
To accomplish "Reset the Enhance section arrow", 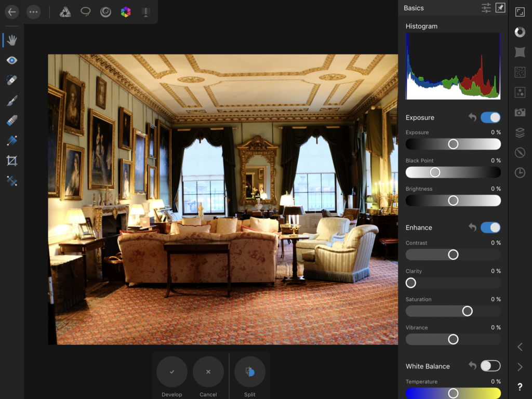I will click(472, 227).
